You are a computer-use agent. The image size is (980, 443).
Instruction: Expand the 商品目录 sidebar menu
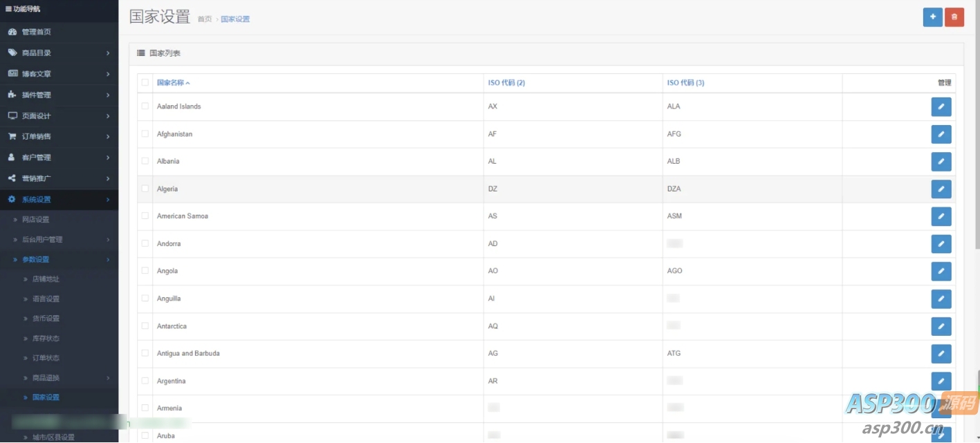(x=59, y=53)
